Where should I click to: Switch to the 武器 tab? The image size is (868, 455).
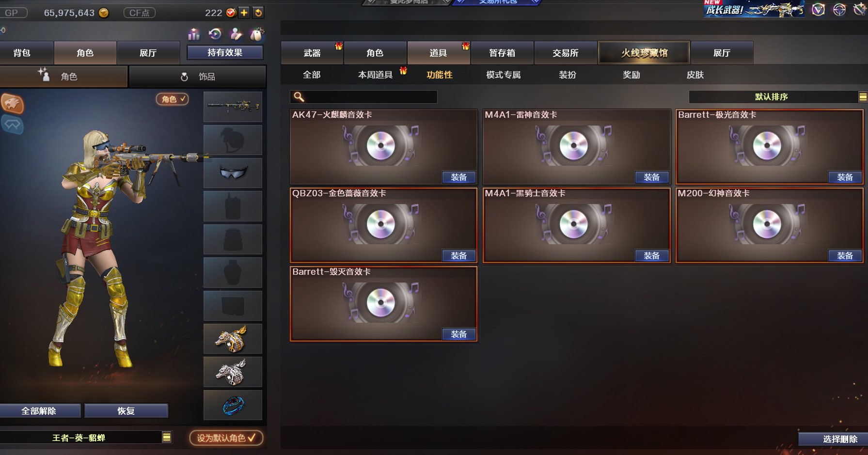(312, 53)
